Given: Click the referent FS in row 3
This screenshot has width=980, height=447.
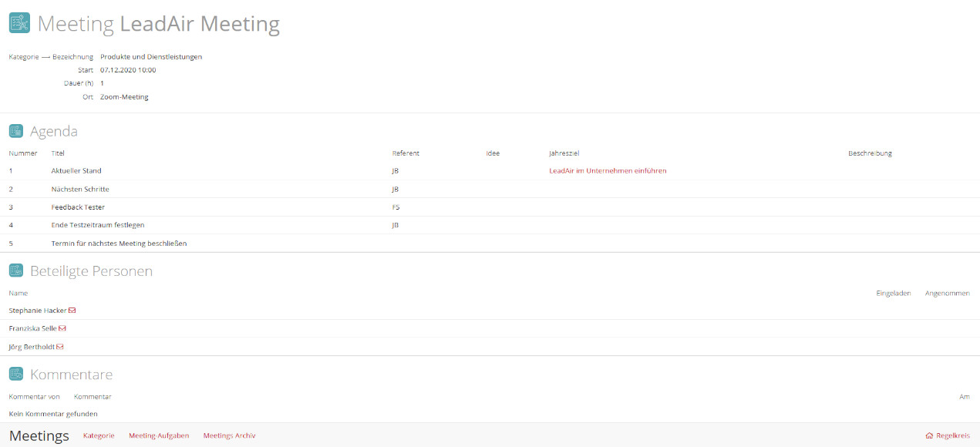Looking at the screenshot, I should [x=396, y=207].
